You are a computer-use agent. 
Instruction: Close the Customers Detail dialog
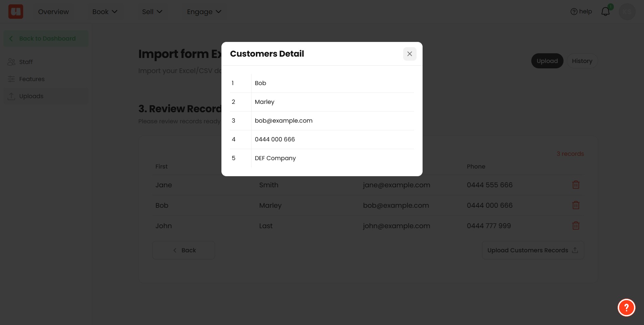(410, 54)
